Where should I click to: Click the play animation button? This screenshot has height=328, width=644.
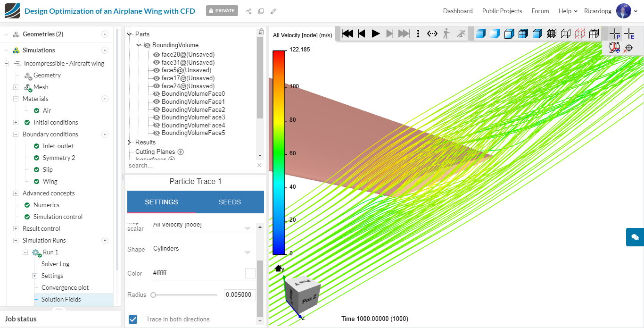[x=376, y=34]
